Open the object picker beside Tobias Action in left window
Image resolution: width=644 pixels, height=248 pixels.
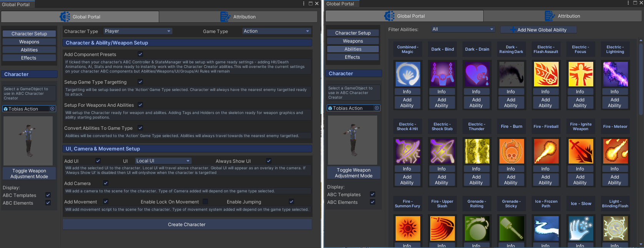click(52, 109)
